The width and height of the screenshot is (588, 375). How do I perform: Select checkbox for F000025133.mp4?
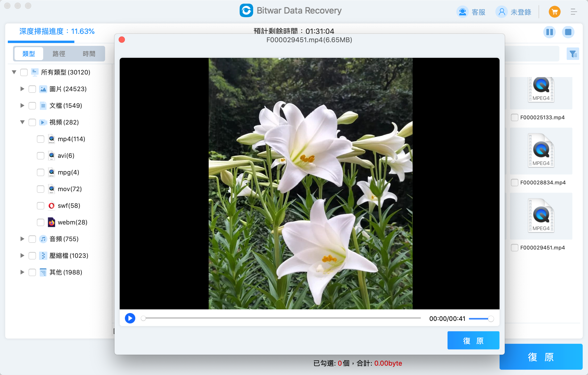coord(515,117)
